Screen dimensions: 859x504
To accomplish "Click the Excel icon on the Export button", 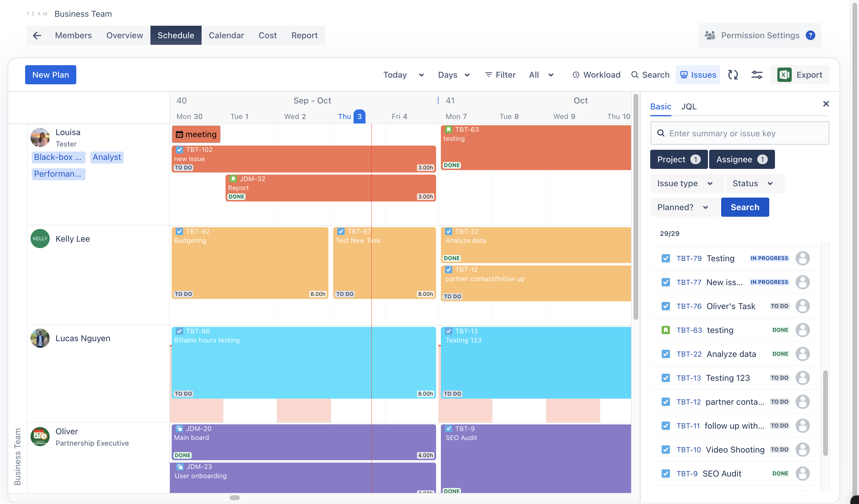I will tap(784, 75).
